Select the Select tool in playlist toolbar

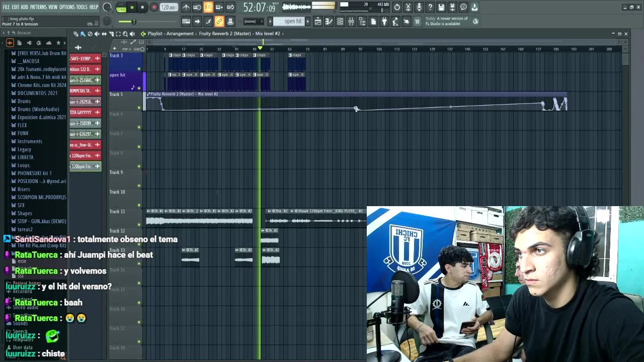[118, 34]
